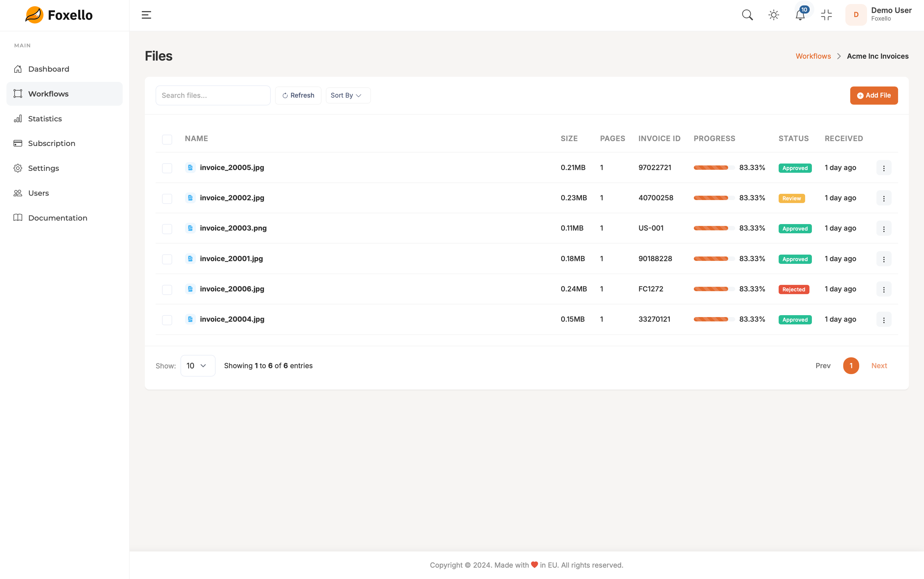Click the Add File button
The height and width of the screenshot is (579, 924).
click(874, 95)
